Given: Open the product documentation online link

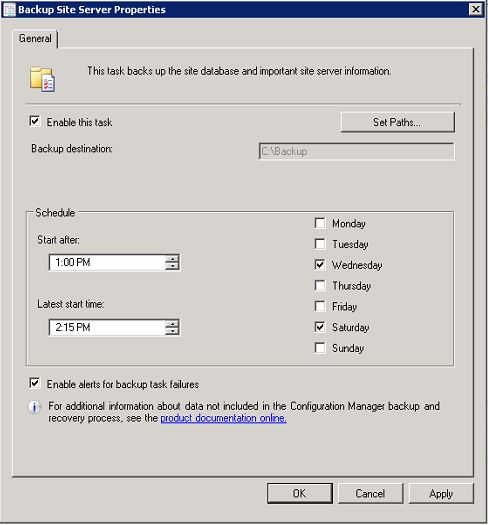Looking at the screenshot, I should point(223,418).
